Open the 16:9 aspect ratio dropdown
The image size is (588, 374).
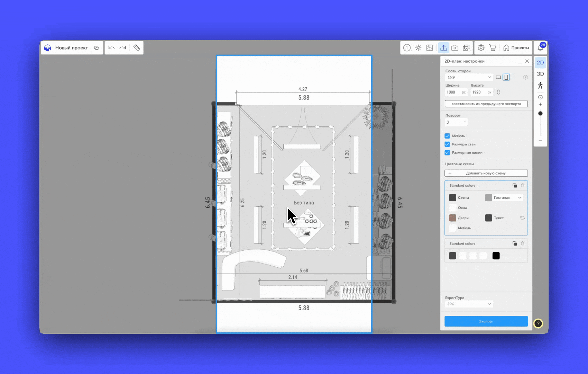[x=468, y=77]
